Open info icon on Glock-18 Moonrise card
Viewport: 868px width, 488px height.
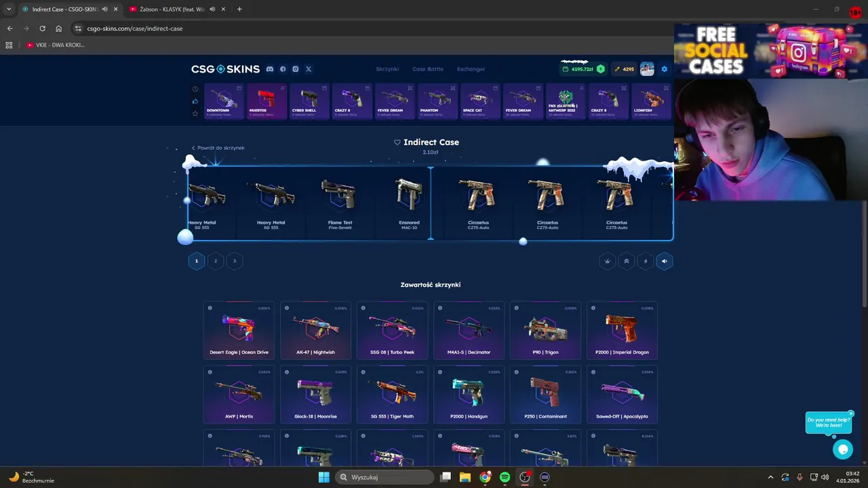(x=287, y=372)
